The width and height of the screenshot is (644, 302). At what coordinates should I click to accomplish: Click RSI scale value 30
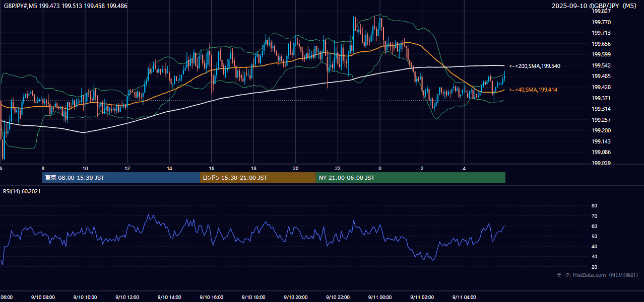(594, 257)
